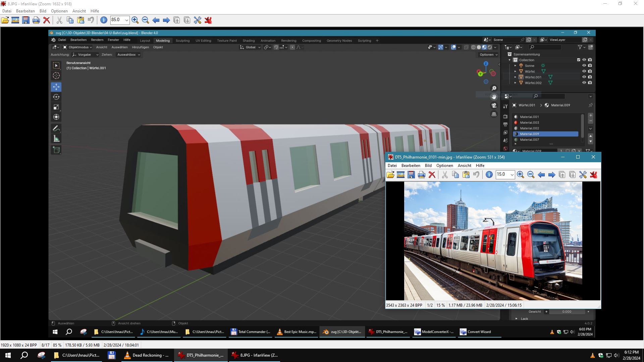Screen dimensions: 644x362
Task: Open Blender's Shading workspace tab
Action: 249,41
